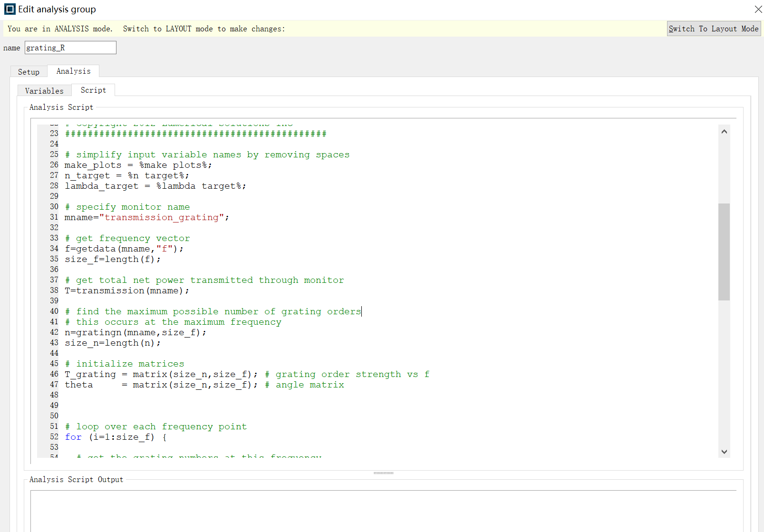Click the comment 'initialize matrices'
Screen dimensions: 764x532
point(125,364)
